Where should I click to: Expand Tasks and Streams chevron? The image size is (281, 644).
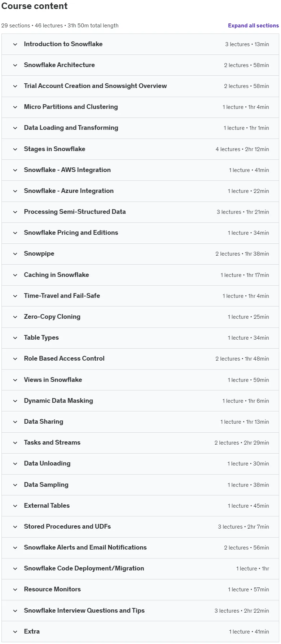[x=15, y=443]
